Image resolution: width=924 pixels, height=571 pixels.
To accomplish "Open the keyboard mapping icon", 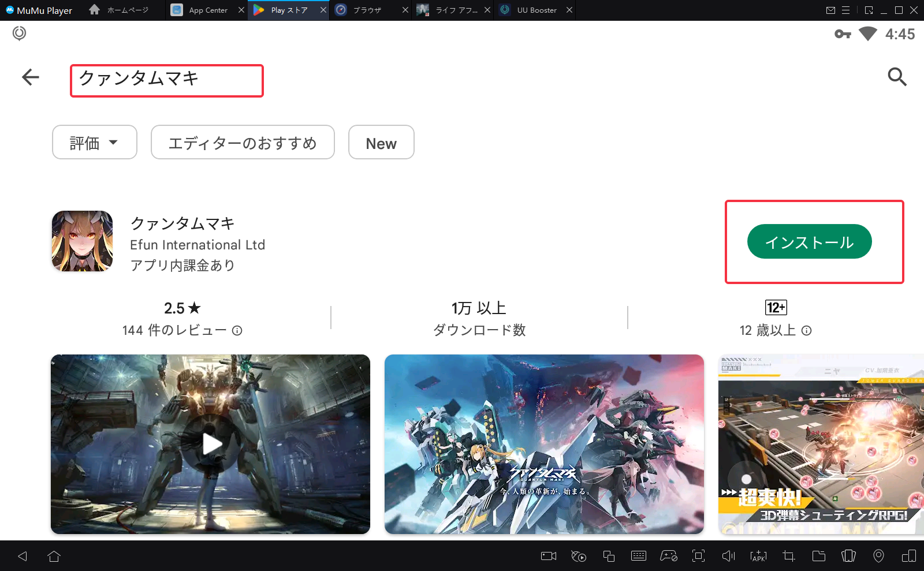I will tap(639, 556).
